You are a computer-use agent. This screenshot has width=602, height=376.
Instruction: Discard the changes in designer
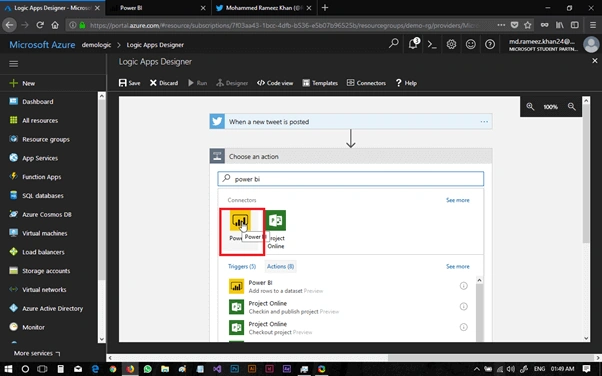pyautogui.click(x=164, y=83)
